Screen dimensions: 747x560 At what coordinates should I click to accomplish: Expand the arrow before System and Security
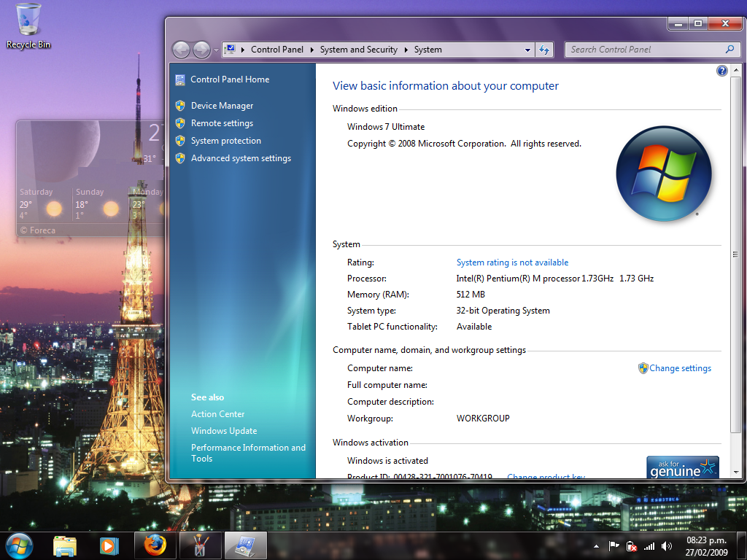pos(312,50)
